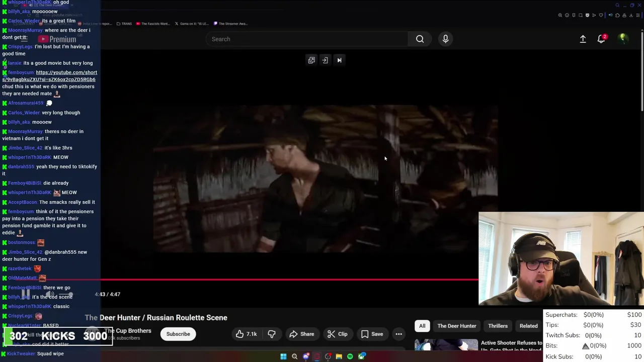Open YouTube account avatar menu
The image size is (644, 362).
tap(623, 39)
